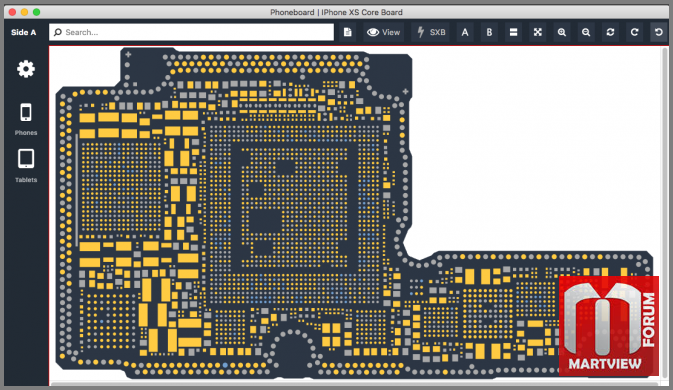
Task: Rotate board clockwise
Action: 634,32
